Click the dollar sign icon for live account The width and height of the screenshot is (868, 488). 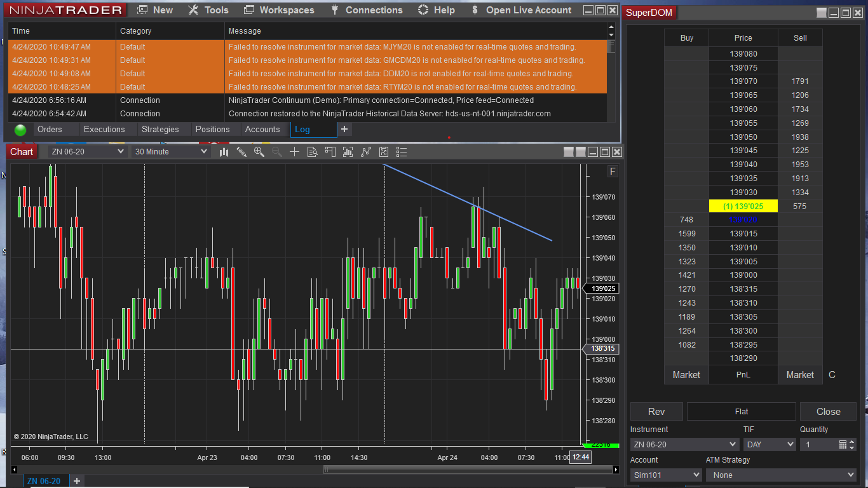click(475, 10)
